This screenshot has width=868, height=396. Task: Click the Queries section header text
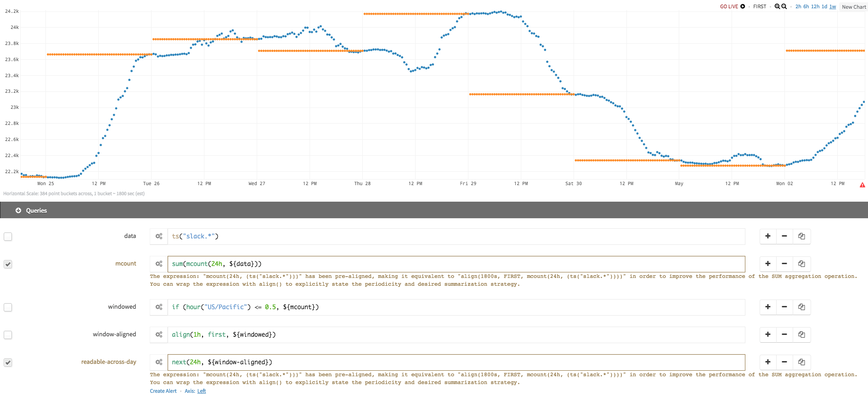pyautogui.click(x=36, y=210)
